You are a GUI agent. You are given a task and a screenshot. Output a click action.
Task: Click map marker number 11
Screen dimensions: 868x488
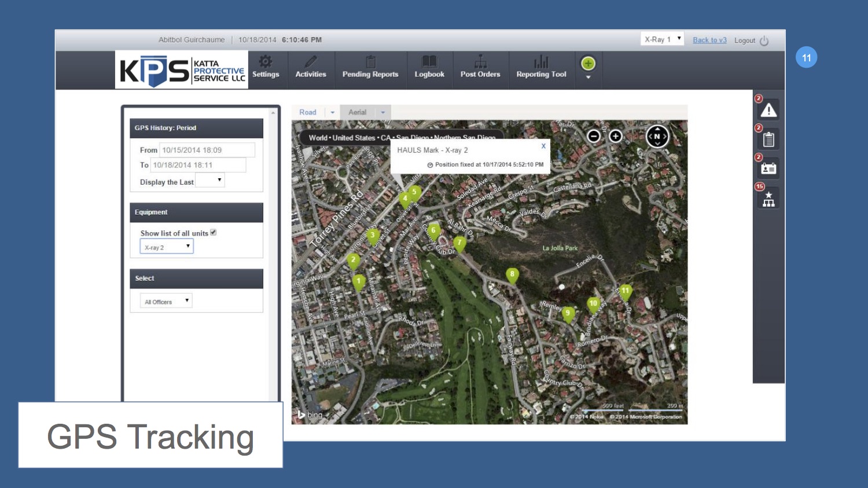(x=626, y=292)
